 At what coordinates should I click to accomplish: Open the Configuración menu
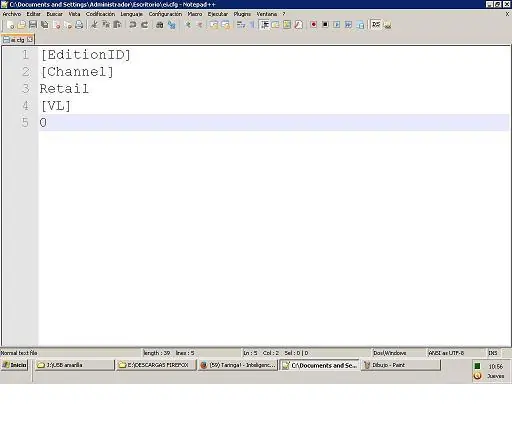click(x=165, y=14)
